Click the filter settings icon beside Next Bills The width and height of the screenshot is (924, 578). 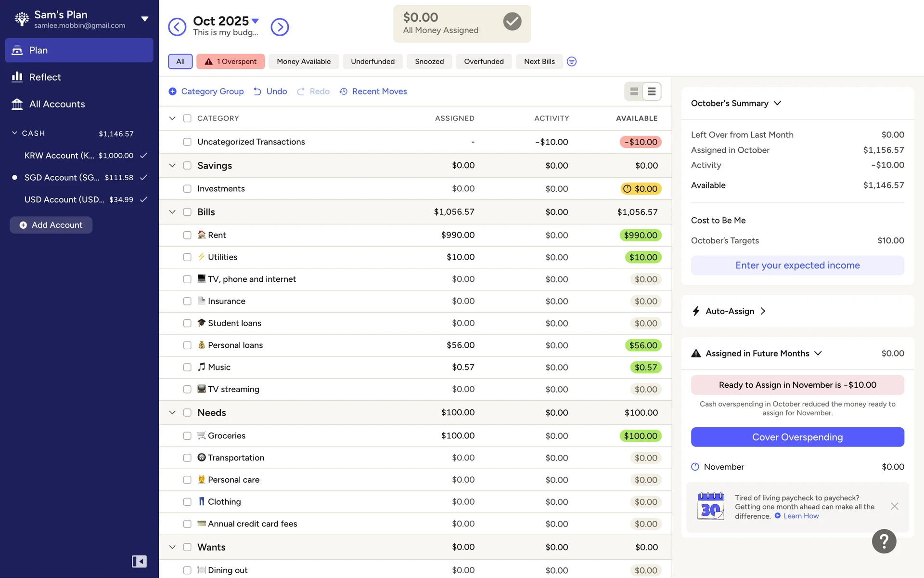(x=571, y=62)
